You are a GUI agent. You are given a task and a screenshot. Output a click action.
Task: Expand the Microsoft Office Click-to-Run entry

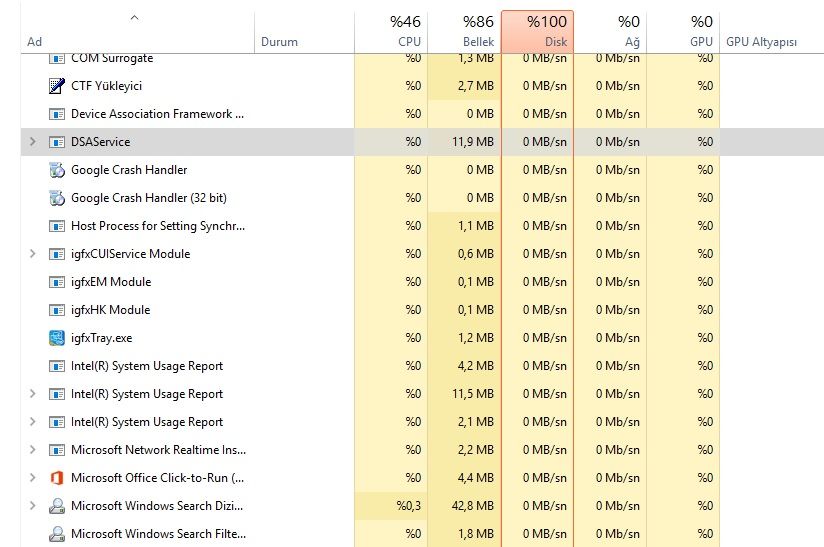pos(33,478)
